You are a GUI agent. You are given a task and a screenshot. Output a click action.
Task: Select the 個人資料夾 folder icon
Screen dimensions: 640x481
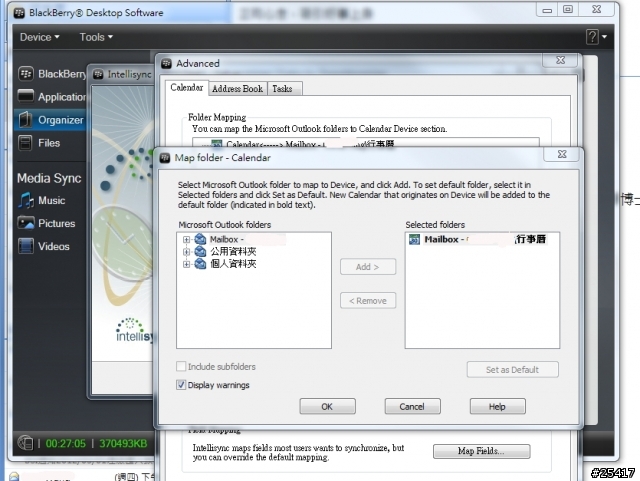point(200,264)
